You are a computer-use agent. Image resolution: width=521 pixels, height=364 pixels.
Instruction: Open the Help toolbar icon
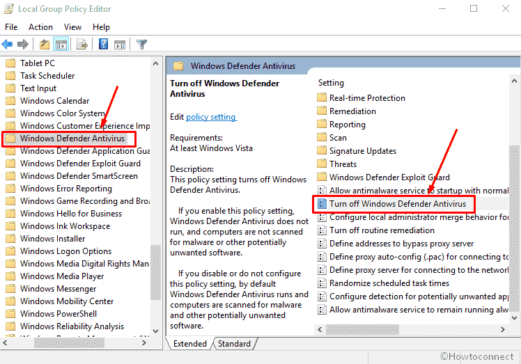point(103,44)
